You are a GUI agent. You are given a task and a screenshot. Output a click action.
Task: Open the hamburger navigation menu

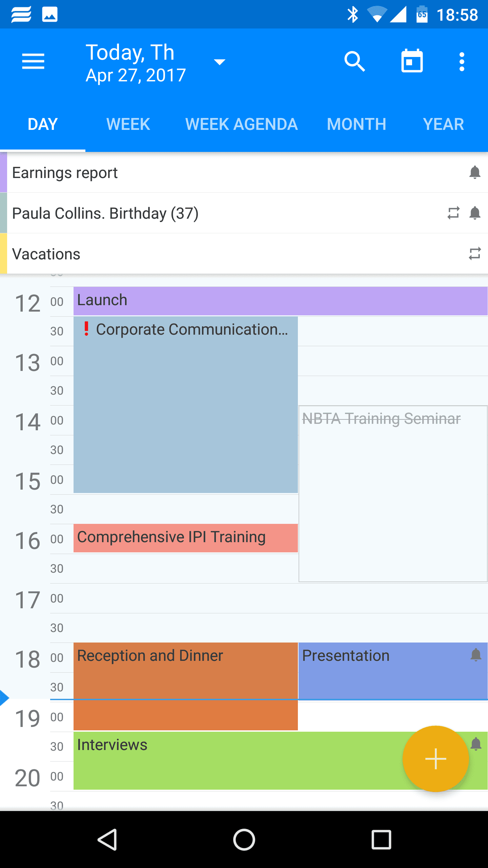coord(33,61)
